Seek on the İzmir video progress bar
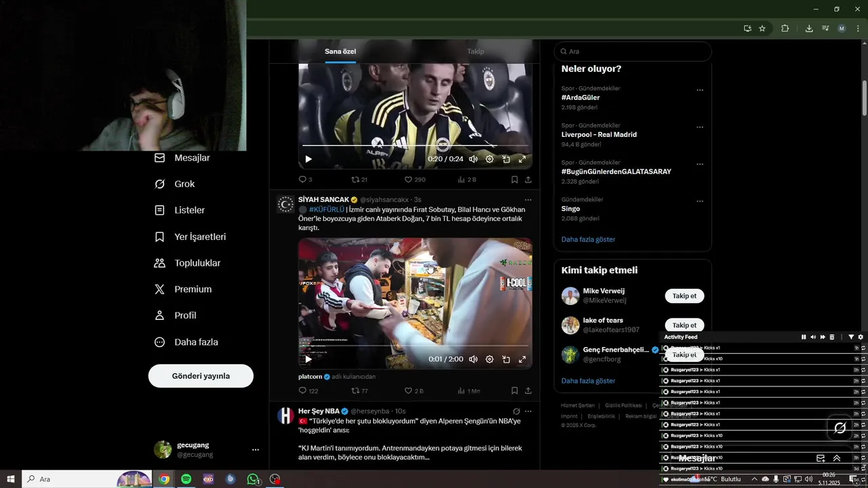 pyautogui.click(x=415, y=346)
